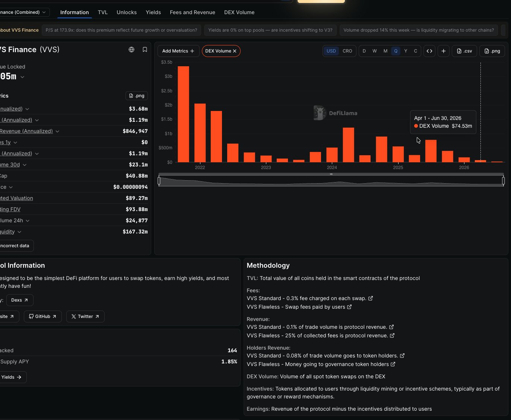Click the right handle of chart range slider
This screenshot has width=511, height=420.
click(503, 181)
